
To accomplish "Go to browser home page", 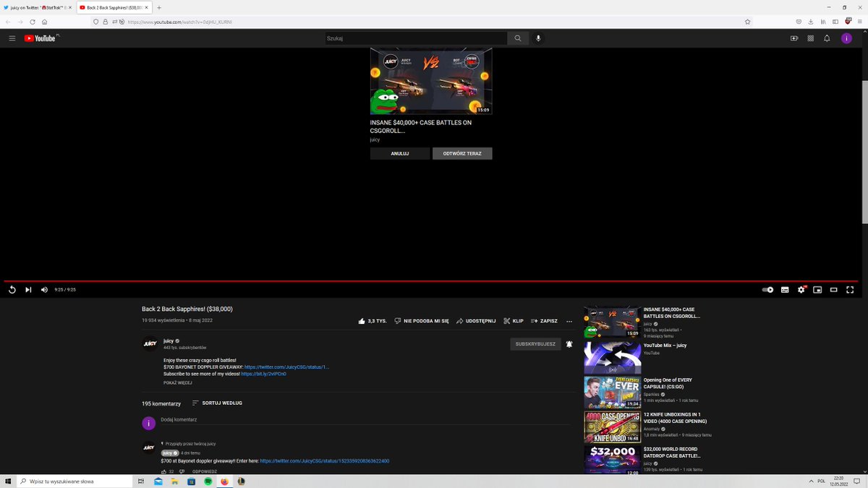I will (44, 22).
